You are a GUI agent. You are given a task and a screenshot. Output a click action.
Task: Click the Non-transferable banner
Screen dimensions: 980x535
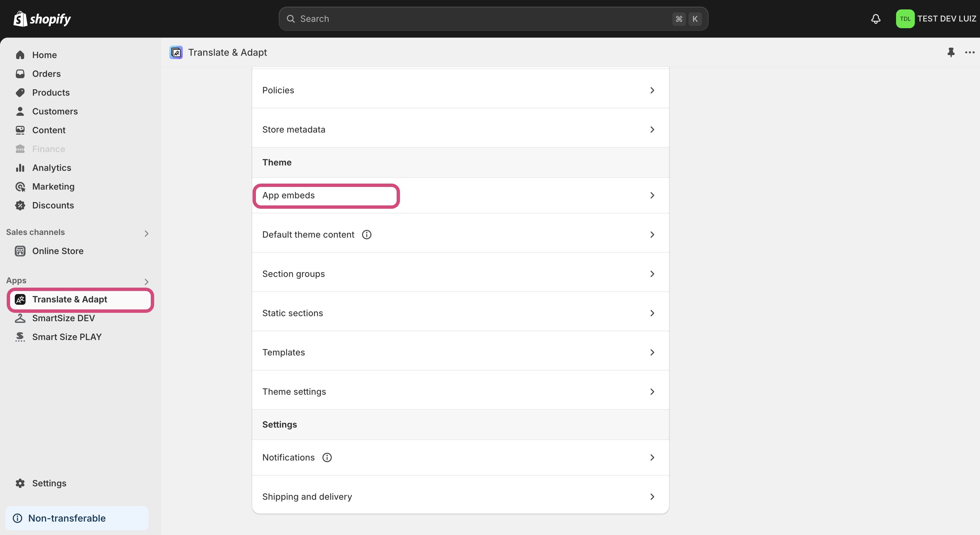tap(77, 518)
